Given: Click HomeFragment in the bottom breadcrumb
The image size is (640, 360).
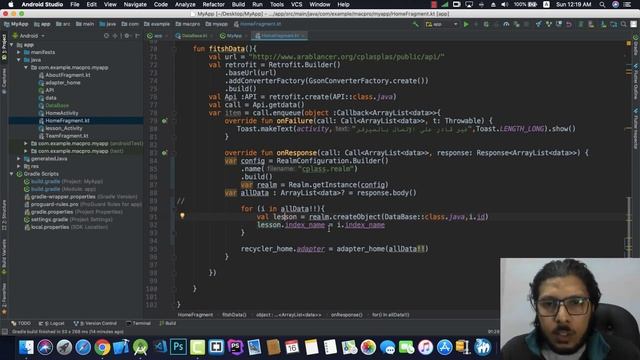Looking at the screenshot, I should 196,315.
